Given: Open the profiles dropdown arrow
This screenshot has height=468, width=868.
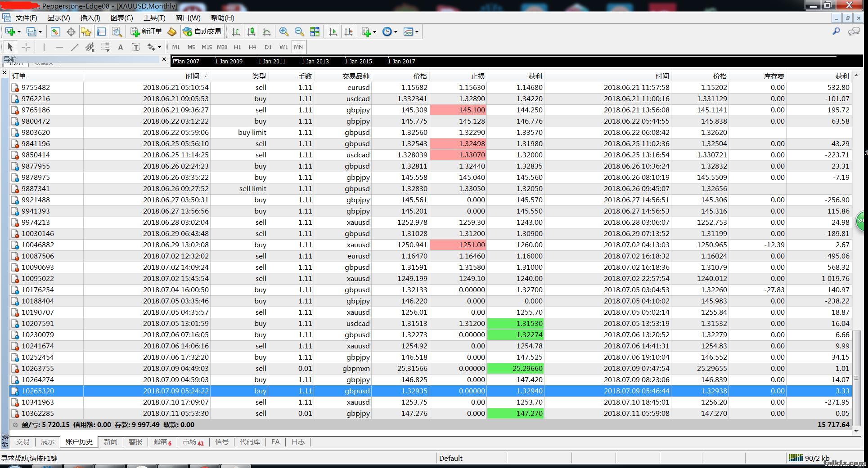Looking at the screenshot, I should click(40, 32).
